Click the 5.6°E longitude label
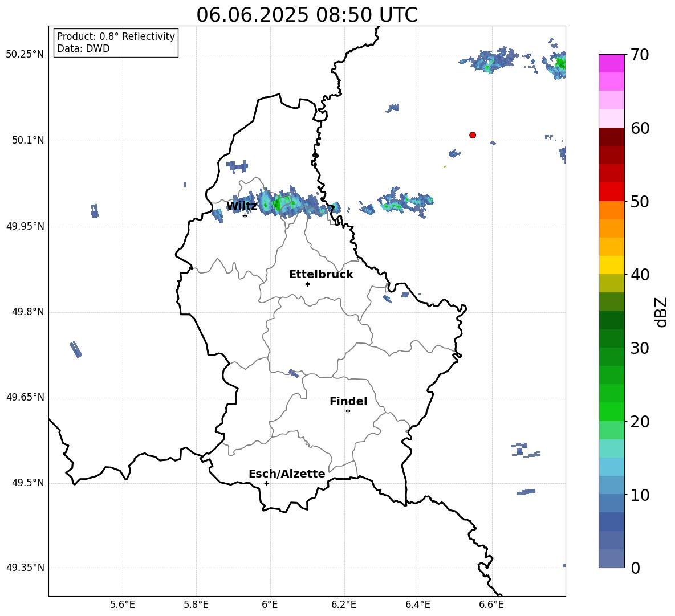 point(123,605)
